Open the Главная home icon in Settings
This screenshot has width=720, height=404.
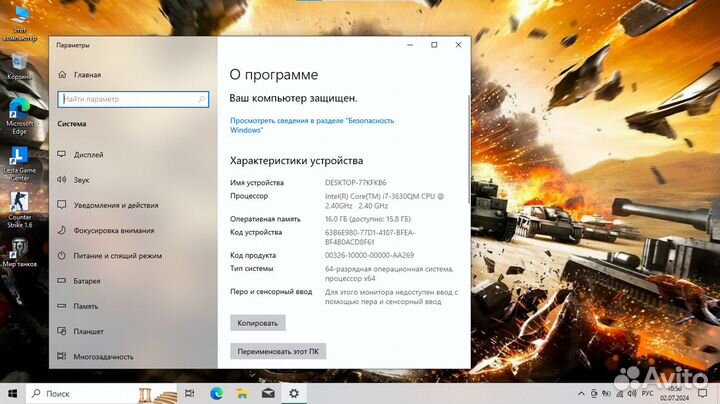62,74
